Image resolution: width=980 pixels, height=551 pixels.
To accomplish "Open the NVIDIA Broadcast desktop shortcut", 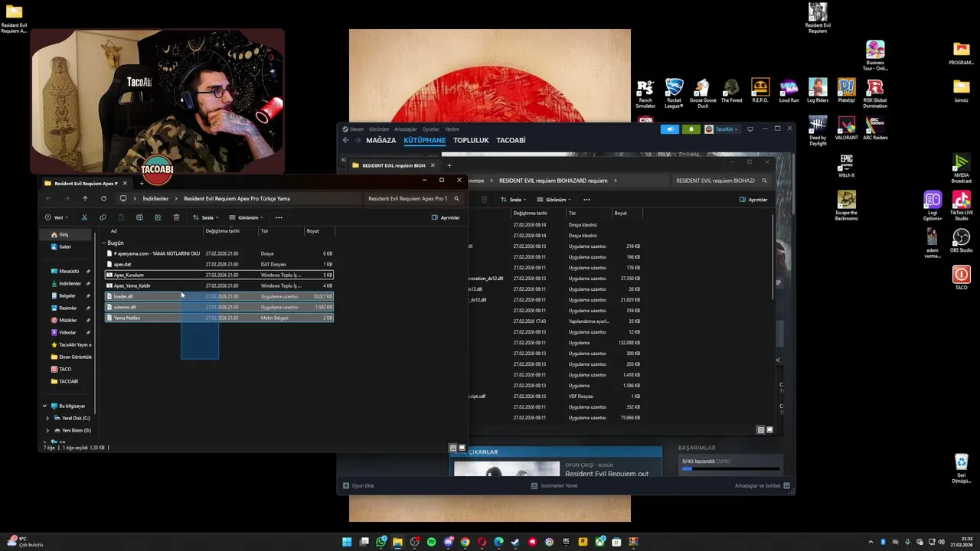I will tap(961, 168).
